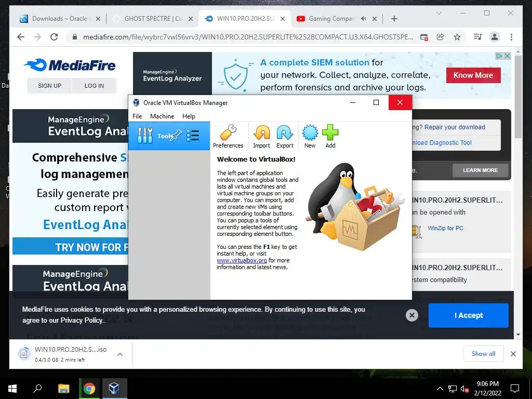Screen dimensions: 532x399
Task: Open VirtualBox Preferences wrench icon
Action: coord(228,136)
